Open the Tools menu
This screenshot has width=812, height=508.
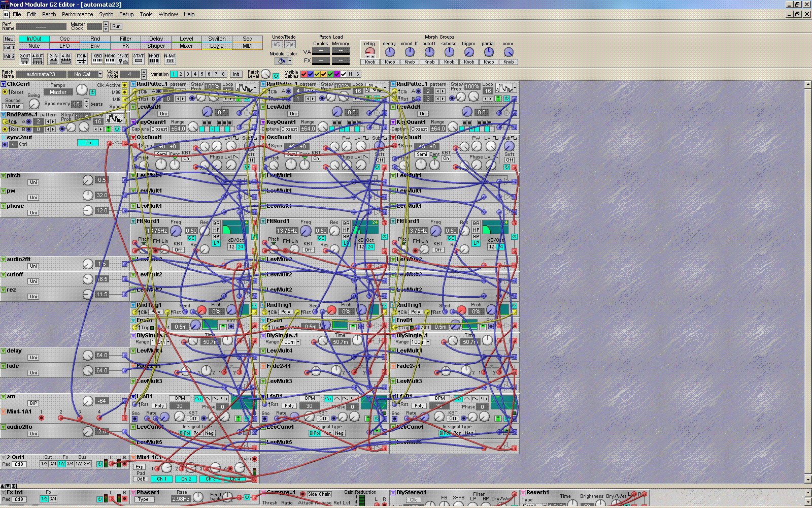coord(146,14)
